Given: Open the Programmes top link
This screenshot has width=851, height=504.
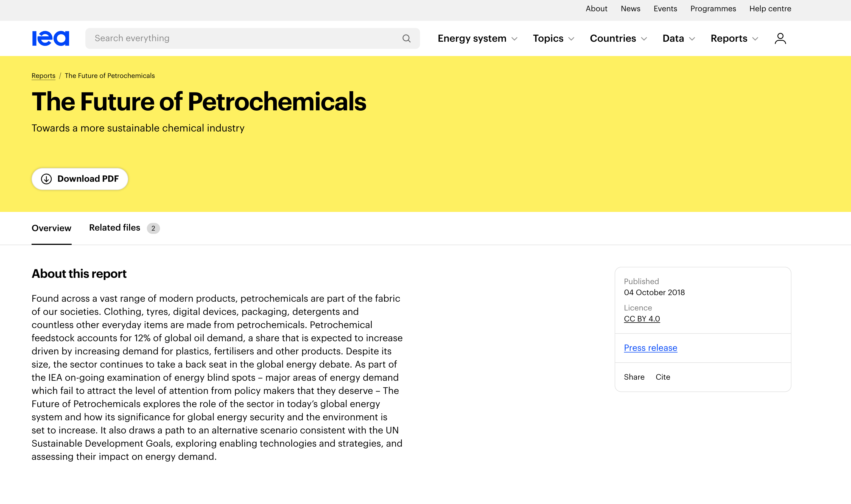Looking at the screenshot, I should [713, 9].
